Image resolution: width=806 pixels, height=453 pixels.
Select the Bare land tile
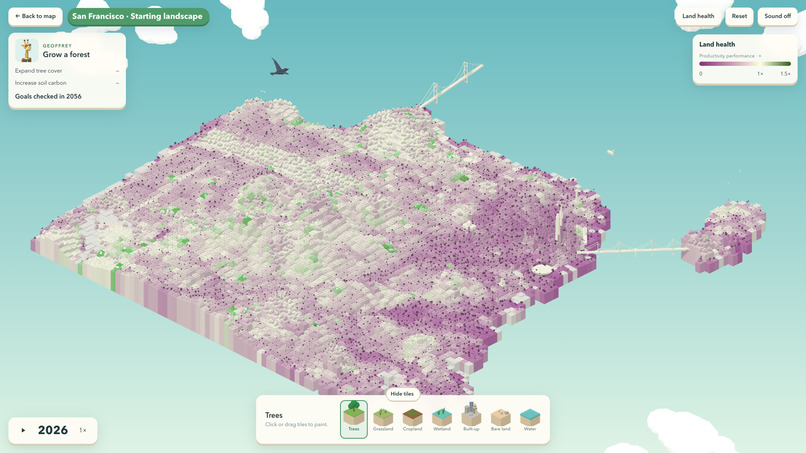[500, 419]
